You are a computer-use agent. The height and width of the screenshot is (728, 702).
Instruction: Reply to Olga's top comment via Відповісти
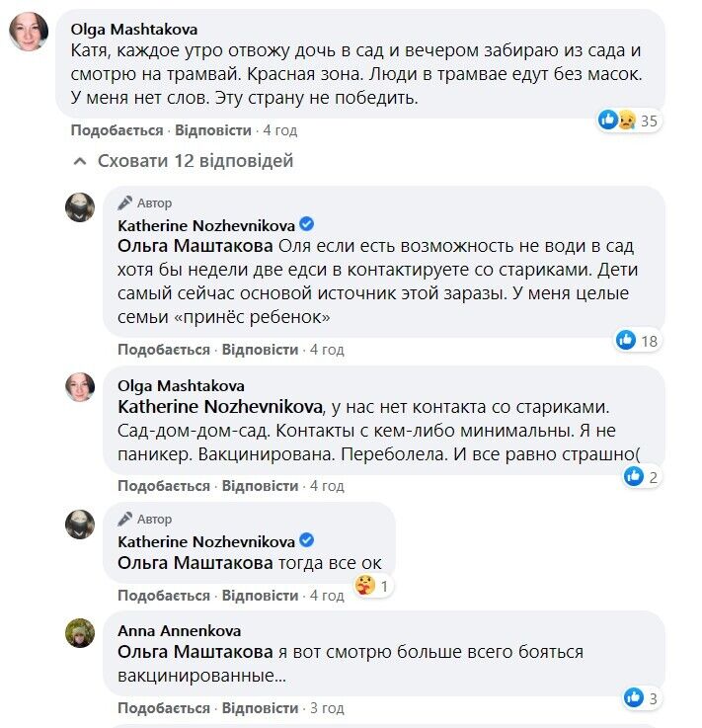tap(212, 130)
